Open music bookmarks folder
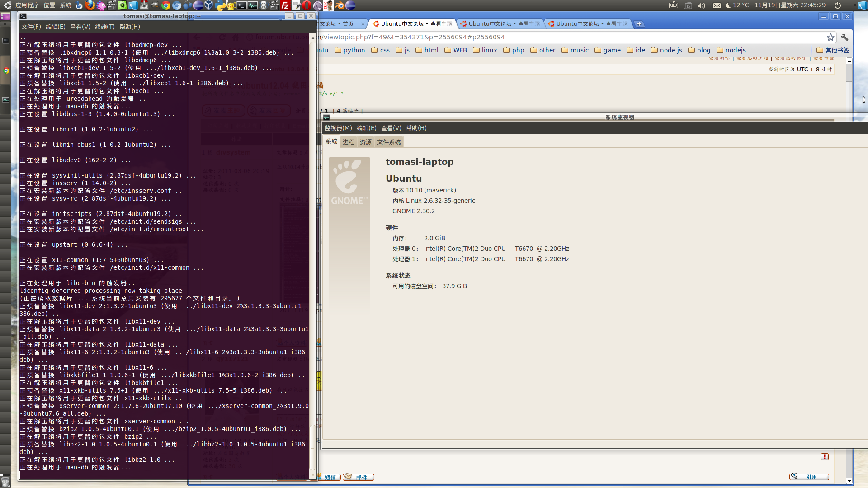Image resolution: width=868 pixels, height=488 pixels. 575,50
